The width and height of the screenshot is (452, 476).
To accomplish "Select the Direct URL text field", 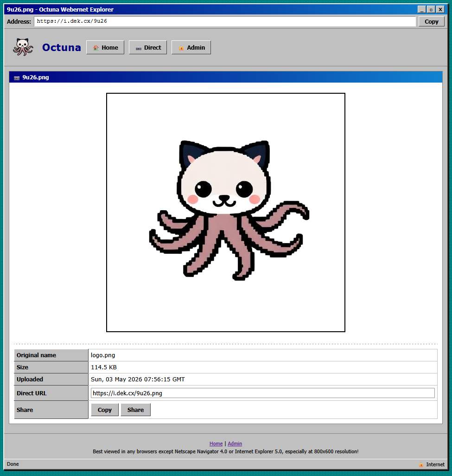I will coord(263,393).
